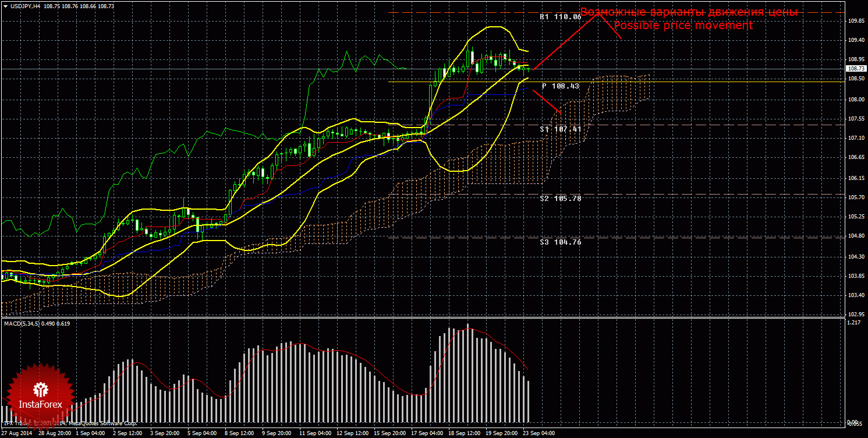Click the 1.217 MACD scale value
Viewport: 868px width, 438px height.
click(854, 322)
